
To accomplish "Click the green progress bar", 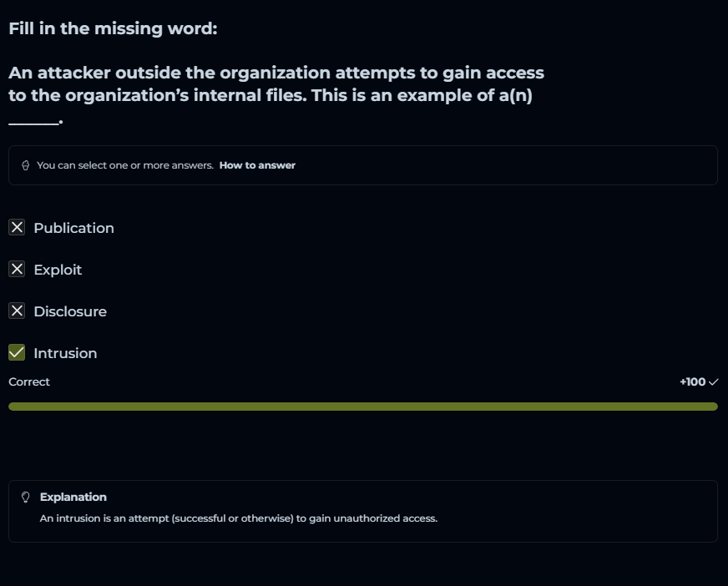I will (x=363, y=407).
